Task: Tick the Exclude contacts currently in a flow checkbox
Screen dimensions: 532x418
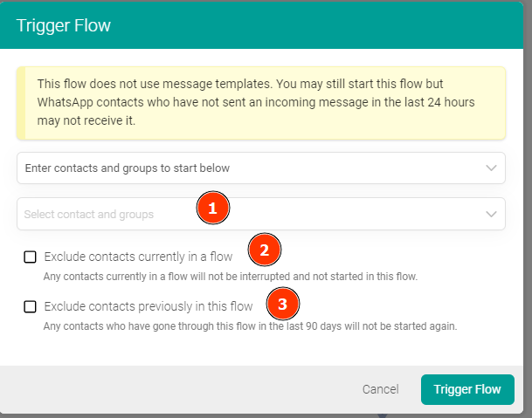Action: (31, 257)
